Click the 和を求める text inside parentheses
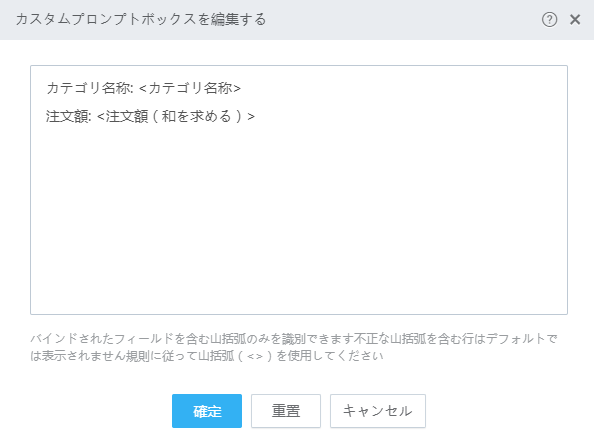 [x=196, y=116]
